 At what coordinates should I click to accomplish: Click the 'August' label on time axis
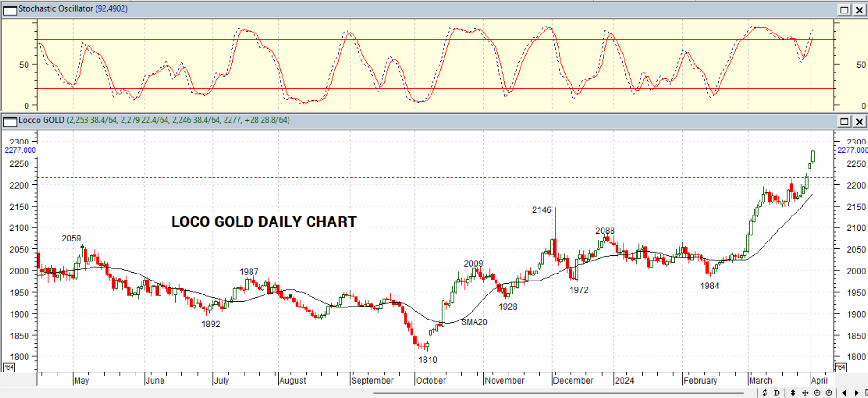tap(293, 380)
